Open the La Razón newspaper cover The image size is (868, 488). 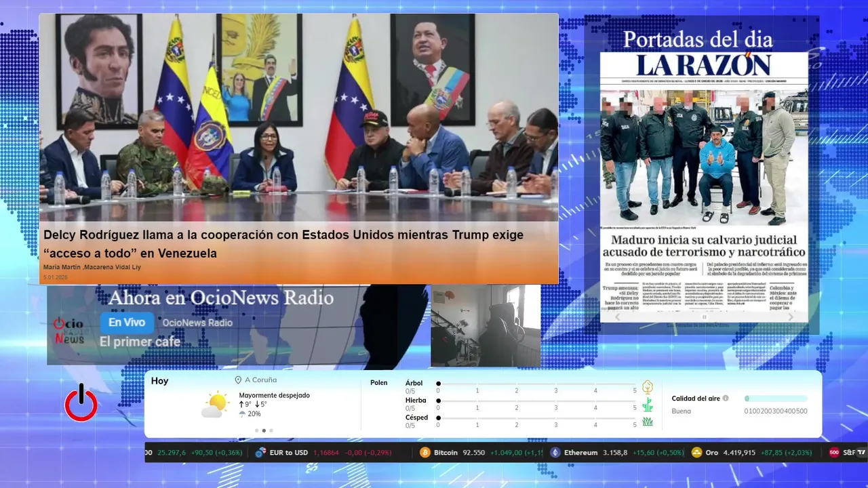point(704,187)
